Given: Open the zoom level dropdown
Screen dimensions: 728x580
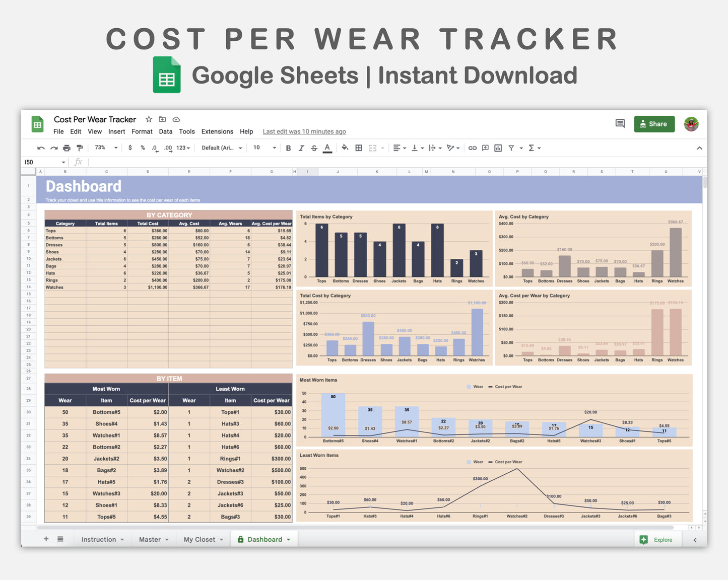Looking at the screenshot, I should point(105,148).
